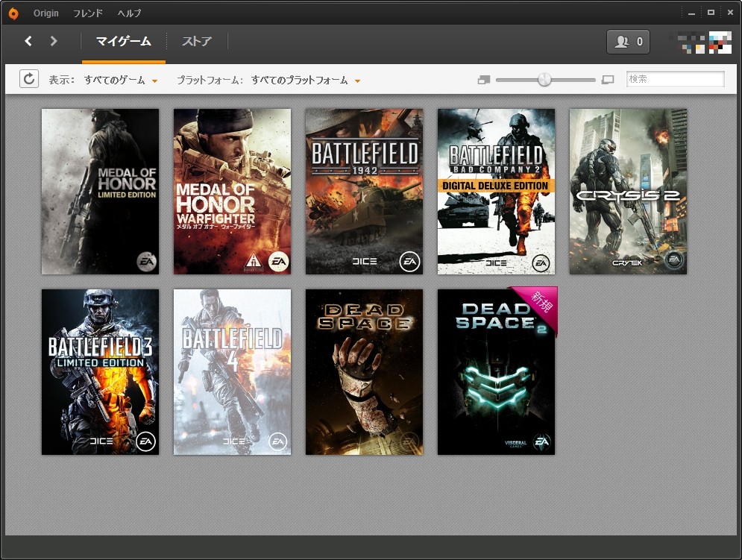Refresh the game library
Image resolution: width=742 pixels, height=560 pixels.
[29, 79]
